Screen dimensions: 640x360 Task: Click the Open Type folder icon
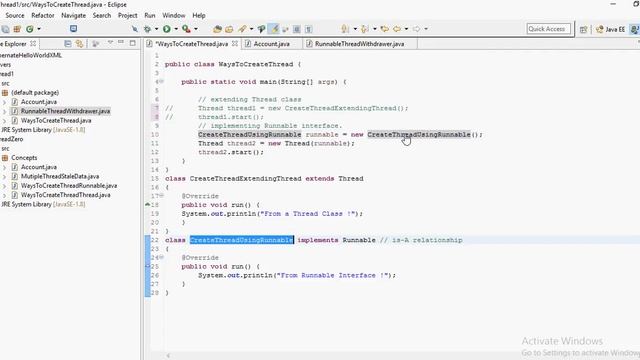click(217, 29)
